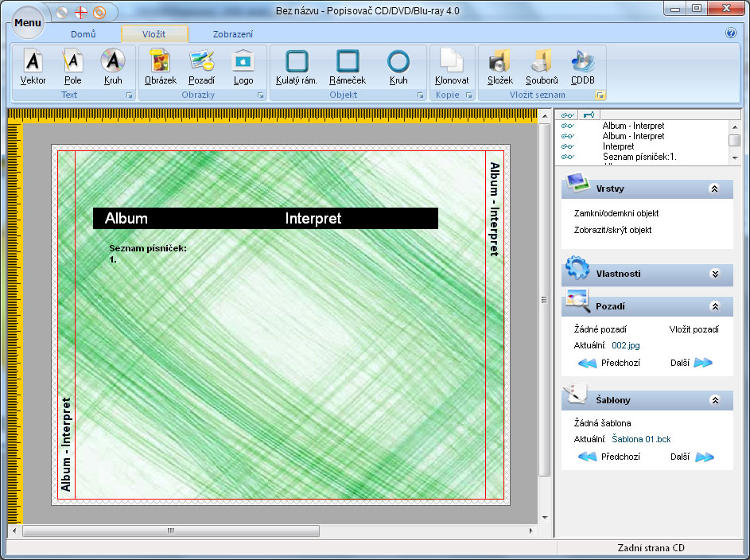Screen dimensions: 750x560
Task: Click the lock column key icon
Action: [x=588, y=115]
